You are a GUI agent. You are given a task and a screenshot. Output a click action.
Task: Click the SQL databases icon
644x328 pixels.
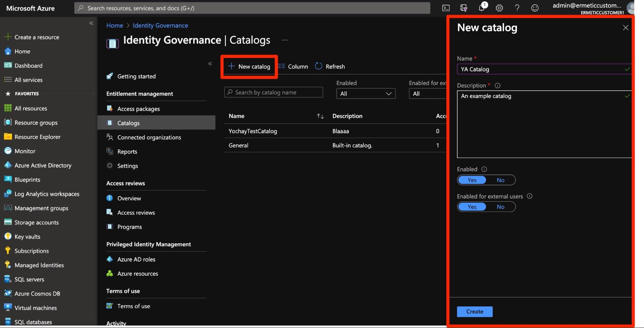tap(8, 322)
